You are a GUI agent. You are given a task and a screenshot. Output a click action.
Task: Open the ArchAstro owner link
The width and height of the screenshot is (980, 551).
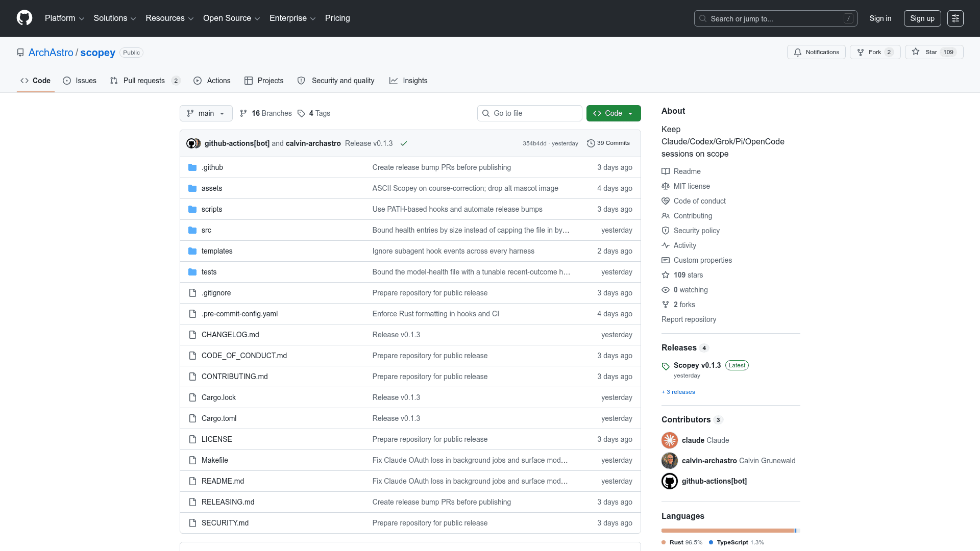pyautogui.click(x=51, y=53)
